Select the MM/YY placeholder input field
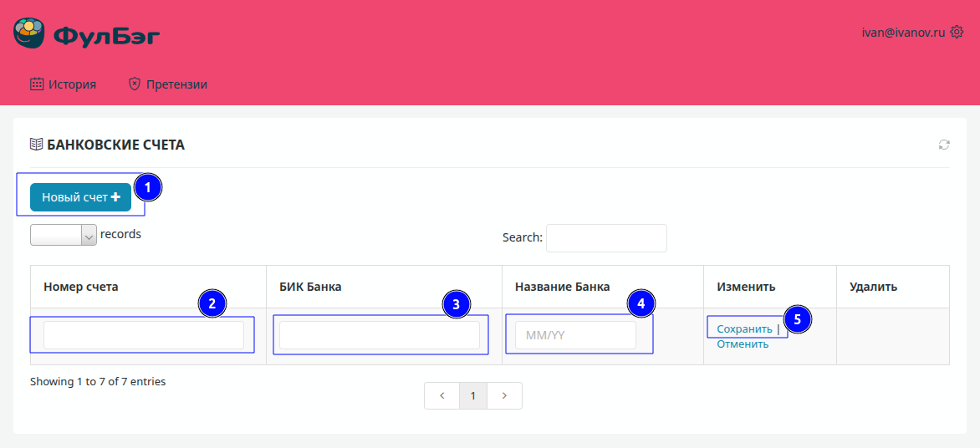 tap(575, 335)
